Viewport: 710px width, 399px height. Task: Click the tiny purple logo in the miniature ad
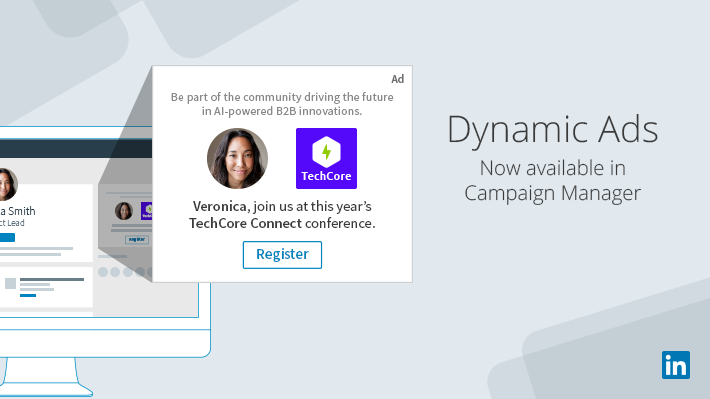pos(147,211)
